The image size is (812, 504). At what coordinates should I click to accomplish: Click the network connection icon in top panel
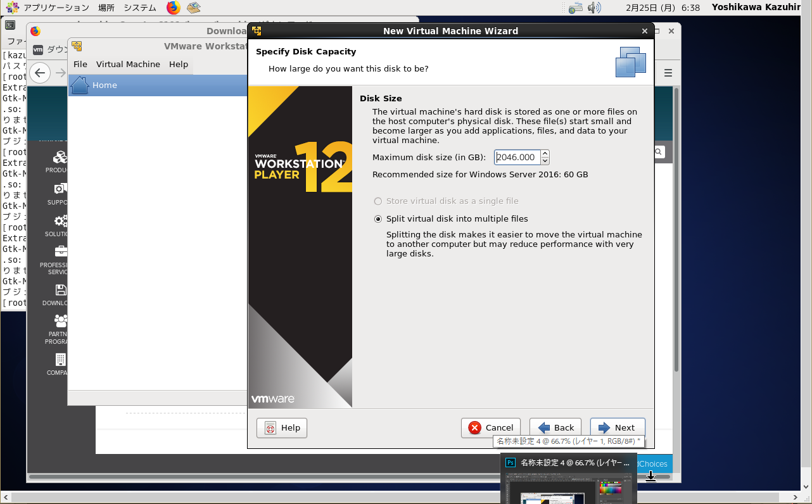click(x=575, y=8)
